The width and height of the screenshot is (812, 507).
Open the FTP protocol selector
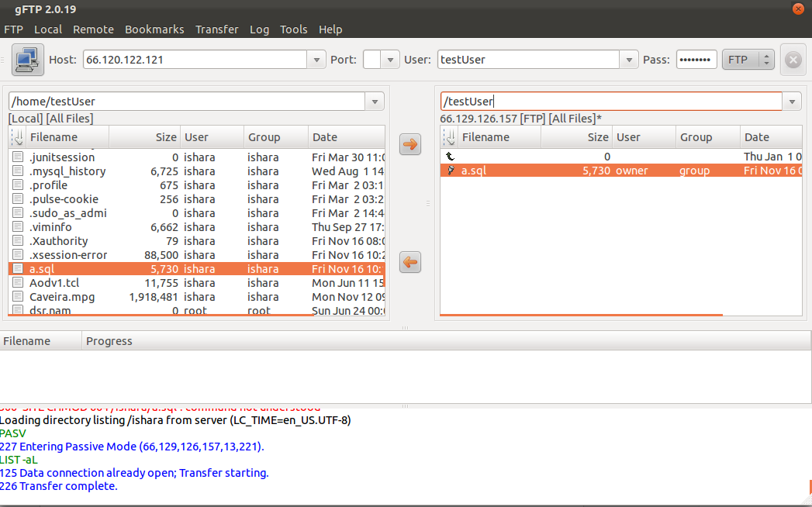coord(748,60)
